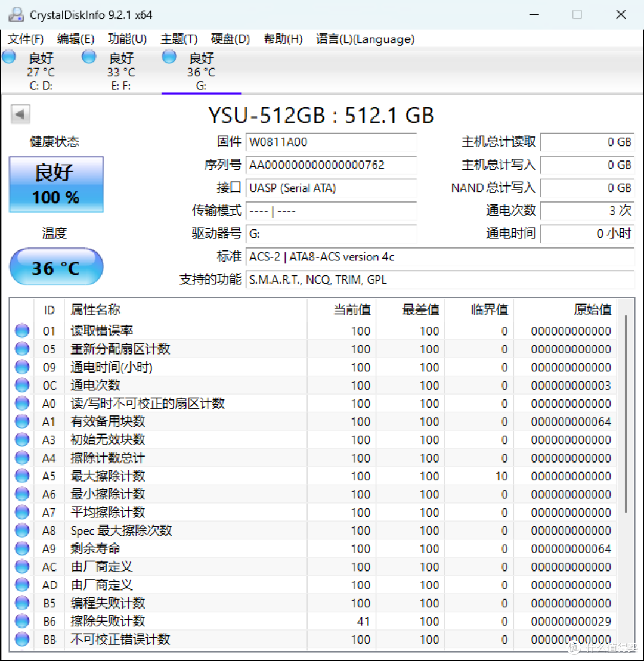The height and width of the screenshot is (661, 644).
Task: Click the status icon for A0 读/写时不可校正的扇区计数
Action: (22, 403)
